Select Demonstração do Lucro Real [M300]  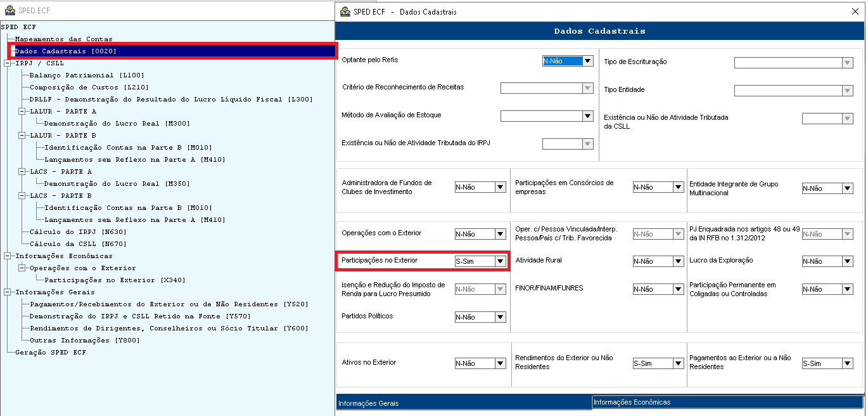117,124
